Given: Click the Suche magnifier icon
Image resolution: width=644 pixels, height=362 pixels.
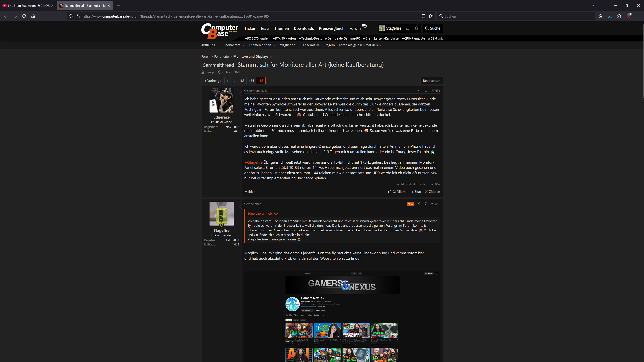Looking at the screenshot, I should point(427,28).
